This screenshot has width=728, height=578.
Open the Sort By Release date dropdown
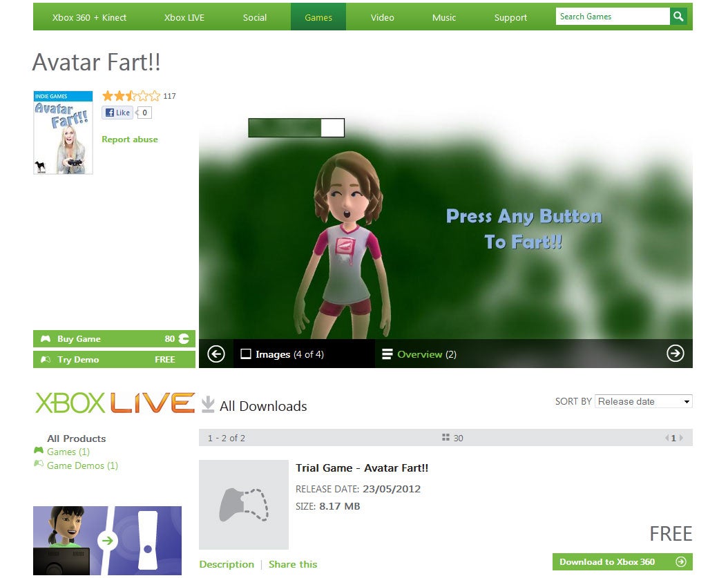[x=644, y=401]
